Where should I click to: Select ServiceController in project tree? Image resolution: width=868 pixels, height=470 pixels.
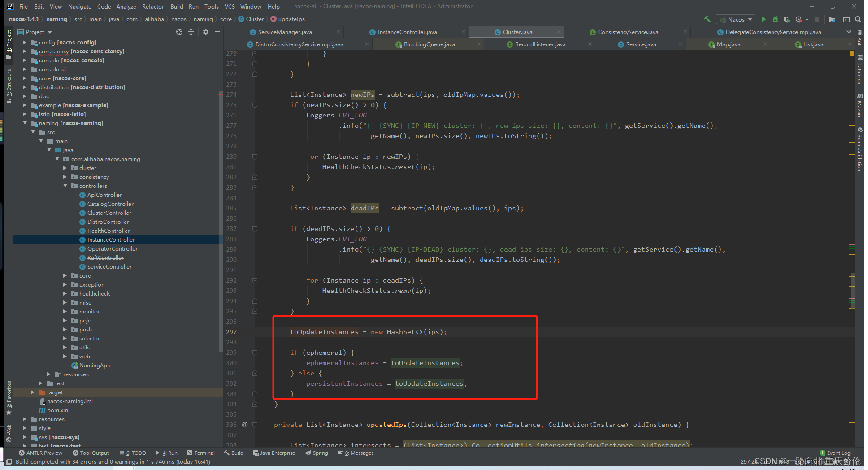(x=109, y=266)
